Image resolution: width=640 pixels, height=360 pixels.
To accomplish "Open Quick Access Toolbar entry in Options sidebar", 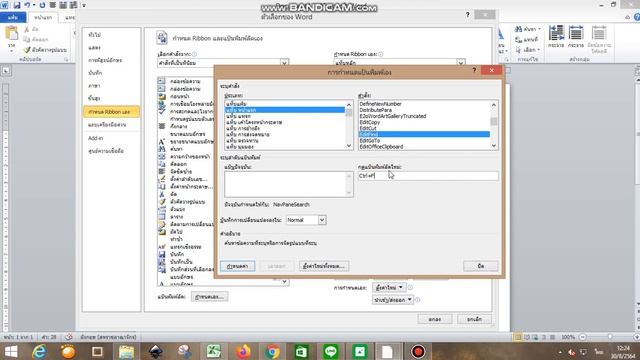I will (x=107, y=124).
